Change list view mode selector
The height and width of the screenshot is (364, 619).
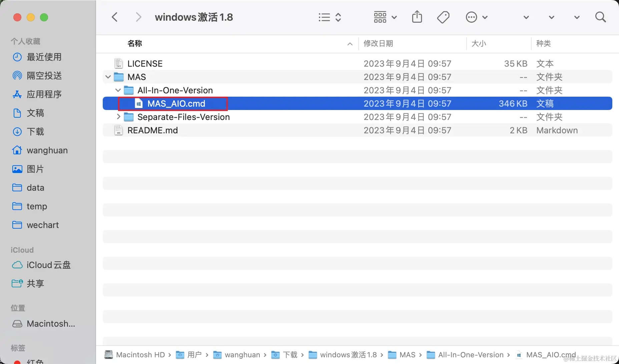coord(330,17)
